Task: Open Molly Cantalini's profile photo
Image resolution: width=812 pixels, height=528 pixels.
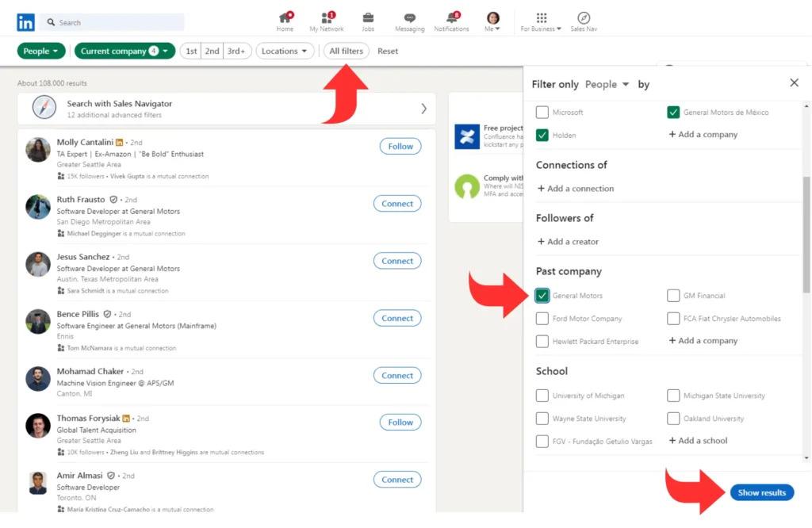Action: click(x=38, y=150)
